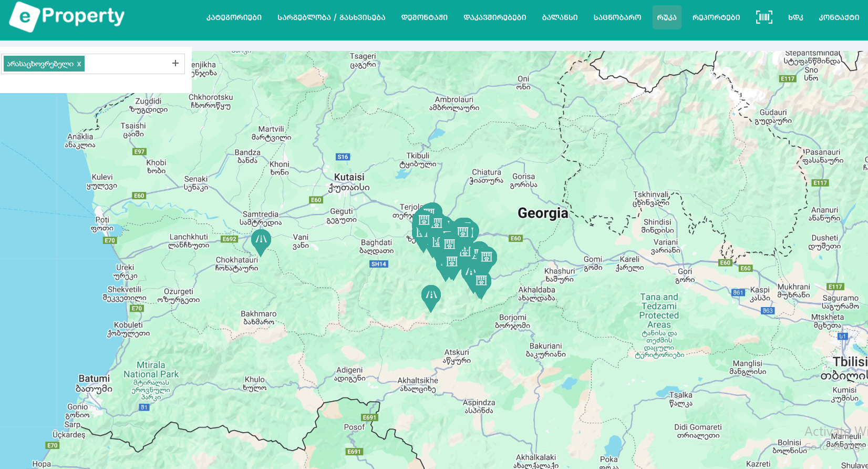868x469 pixels.
Task: Go to the დემონტაჟი section
Action: click(424, 17)
